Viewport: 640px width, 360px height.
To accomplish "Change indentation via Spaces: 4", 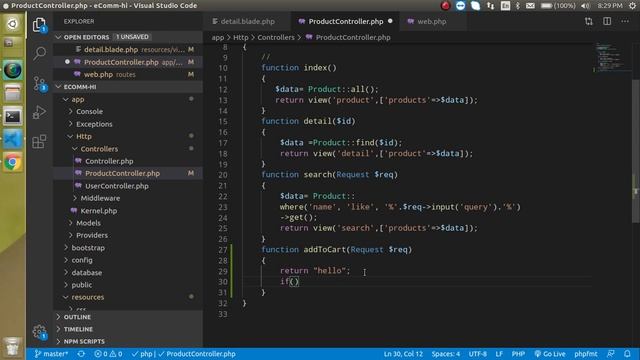I will (x=446, y=354).
